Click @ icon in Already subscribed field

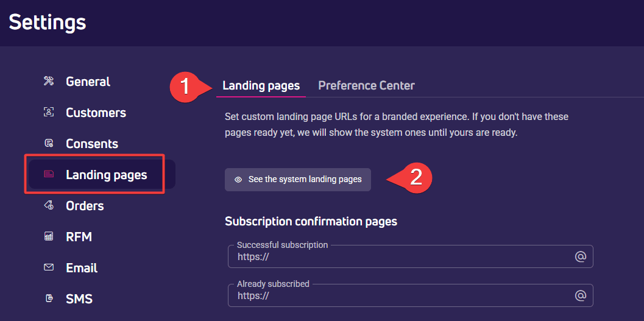580,295
